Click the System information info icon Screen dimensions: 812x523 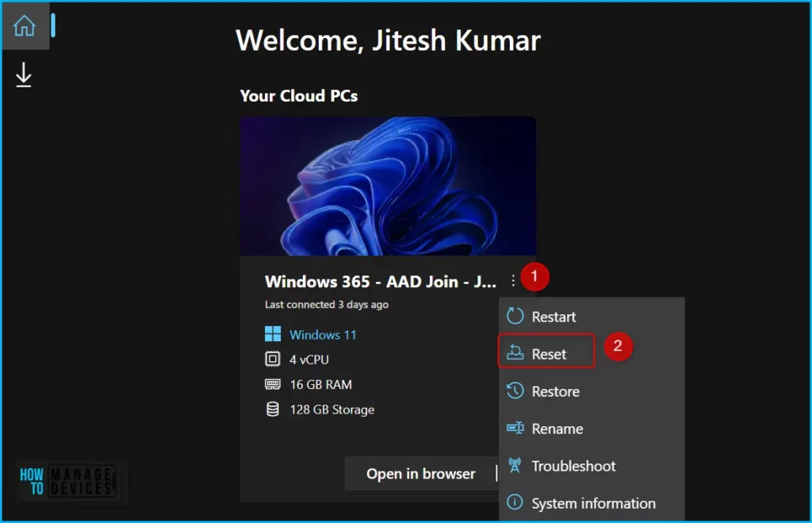515,502
